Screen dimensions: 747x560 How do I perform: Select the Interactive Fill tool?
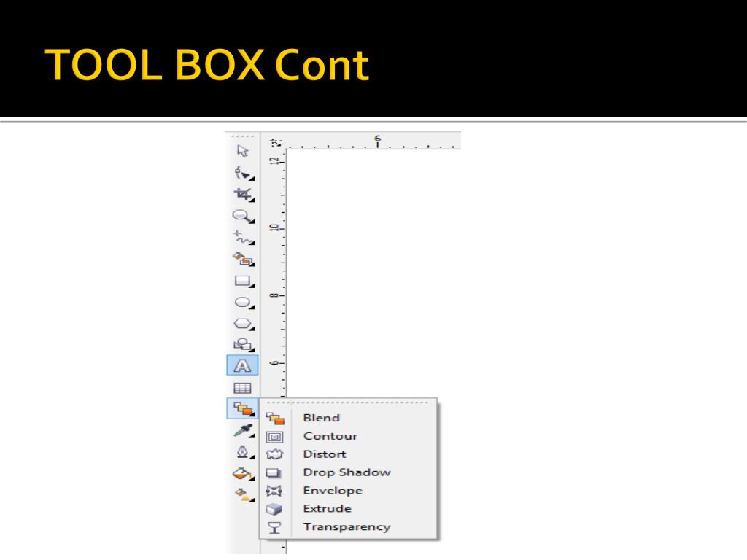244,495
